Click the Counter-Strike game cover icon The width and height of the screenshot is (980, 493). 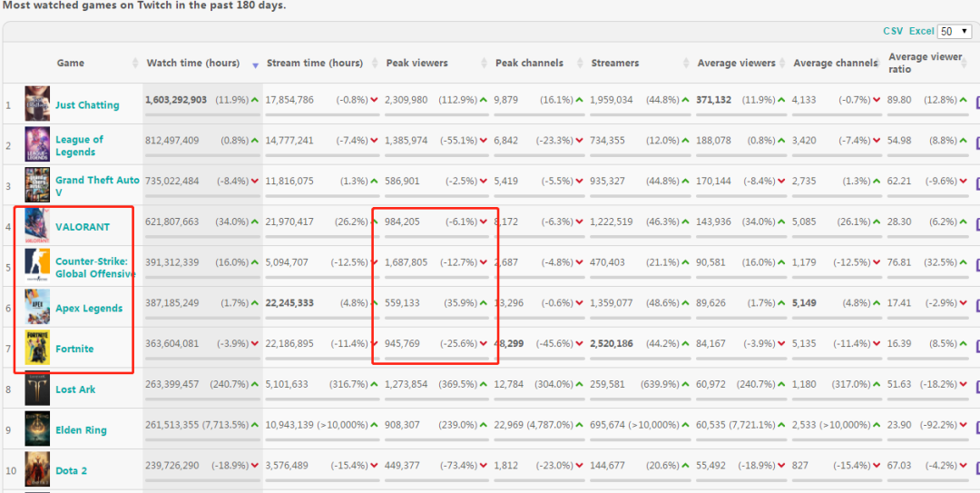[37, 267]
